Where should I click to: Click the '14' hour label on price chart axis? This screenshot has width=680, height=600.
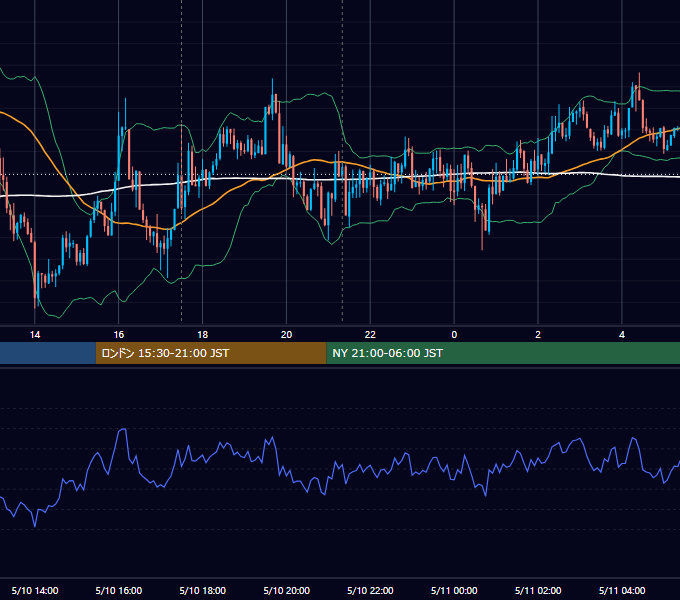(35, 335)
